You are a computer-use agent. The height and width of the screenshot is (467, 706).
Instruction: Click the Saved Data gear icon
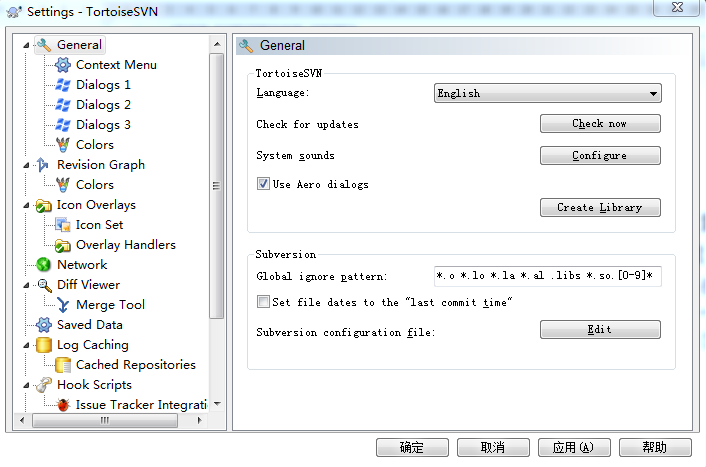tap(43, 325)
